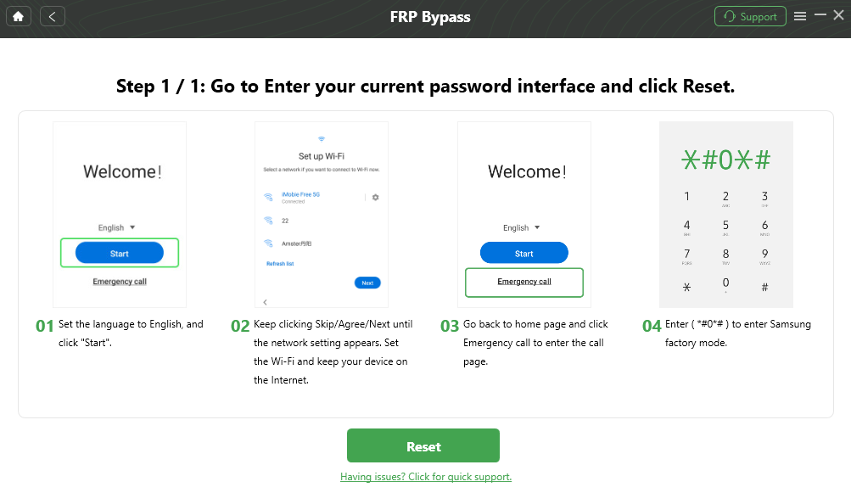Click Start on the step 01 Welcome screen
The height and width of the screenshot is (504, 851).
119,252
